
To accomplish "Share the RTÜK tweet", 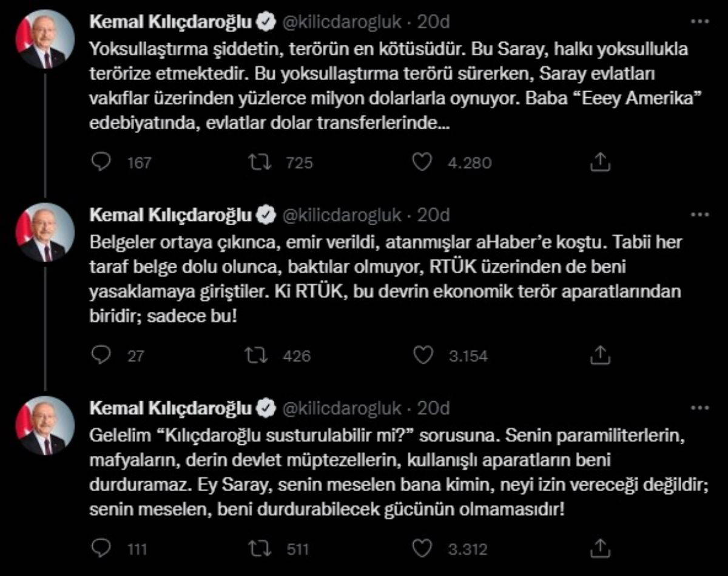I will click(x=599, y=355).
